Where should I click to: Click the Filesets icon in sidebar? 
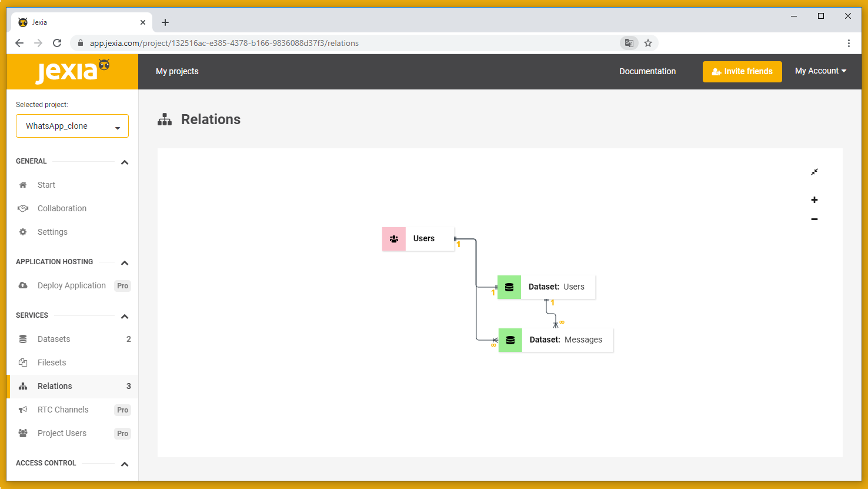tap(23, 362)
